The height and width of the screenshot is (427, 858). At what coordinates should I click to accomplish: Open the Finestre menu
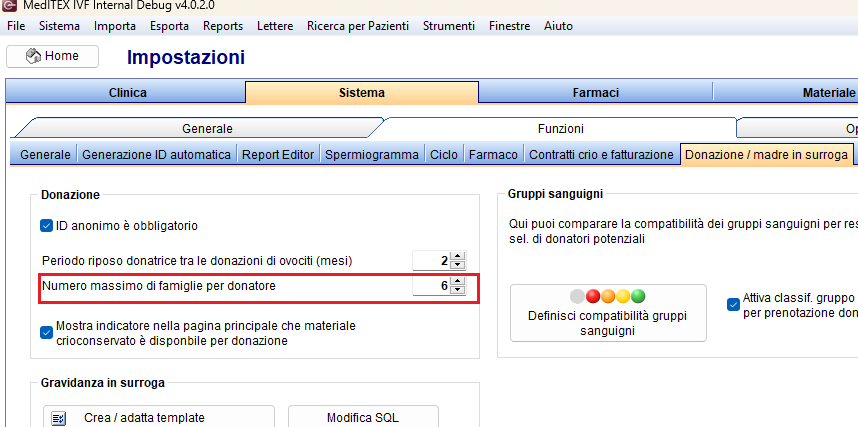[509, 26]
